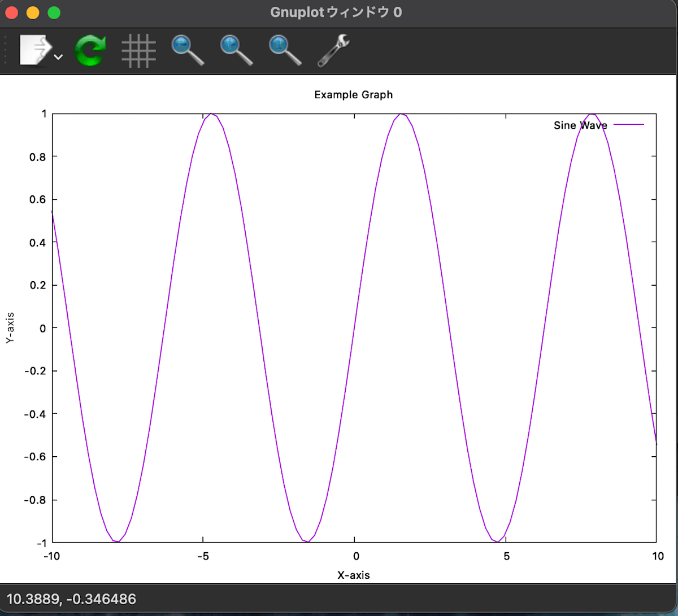Click the green replot refresh icon
This screenshot has width=678, height=616.
tap(90, 51)
